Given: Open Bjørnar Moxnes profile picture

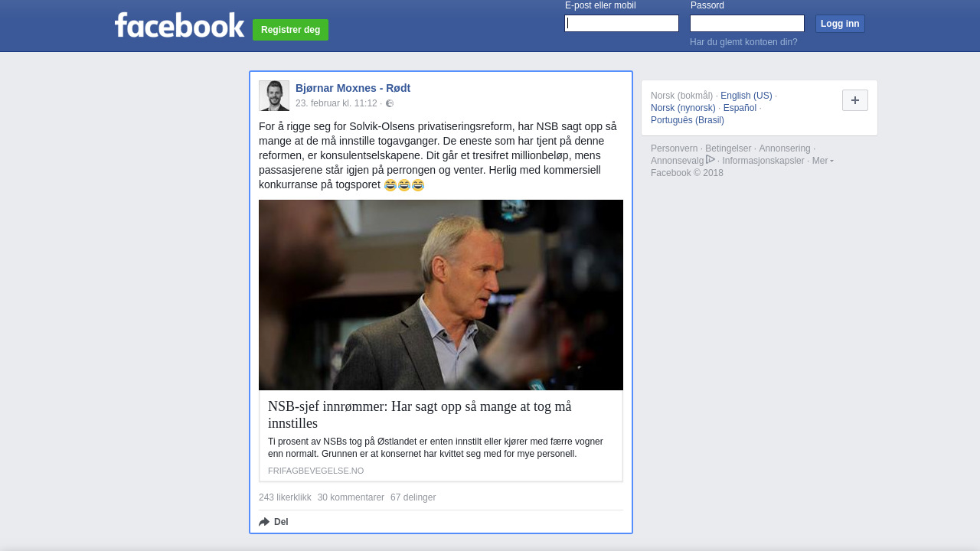Looking at the screenshot, I should pos(274,96).
